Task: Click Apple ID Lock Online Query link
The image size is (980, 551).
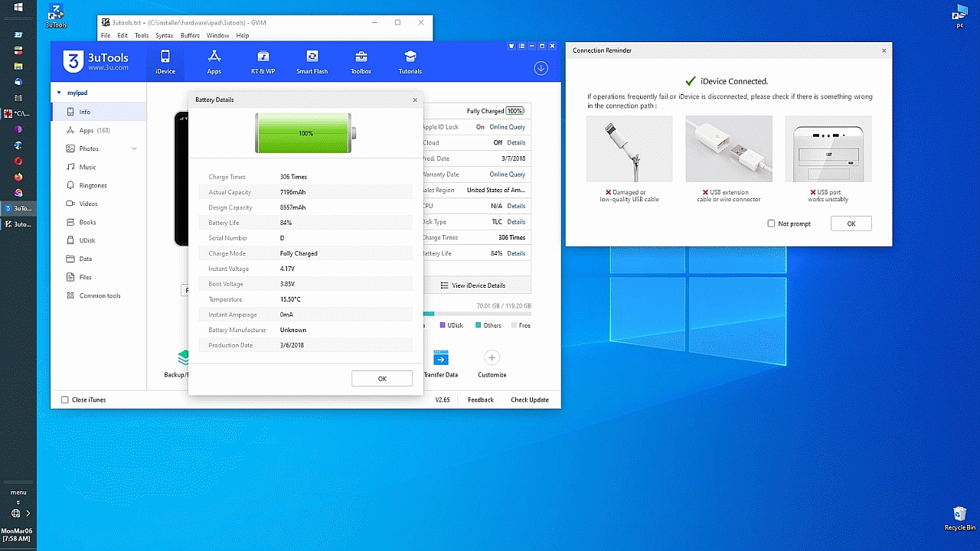Action: (508, 127)
